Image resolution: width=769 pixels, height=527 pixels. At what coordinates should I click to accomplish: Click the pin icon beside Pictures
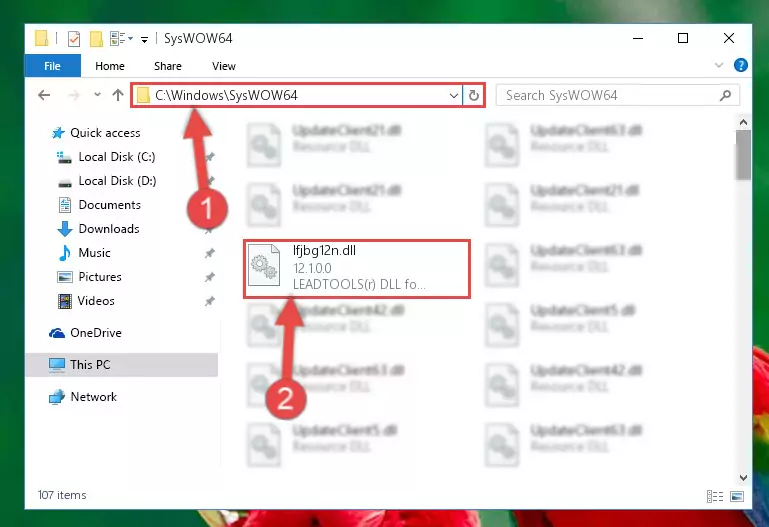209,277
